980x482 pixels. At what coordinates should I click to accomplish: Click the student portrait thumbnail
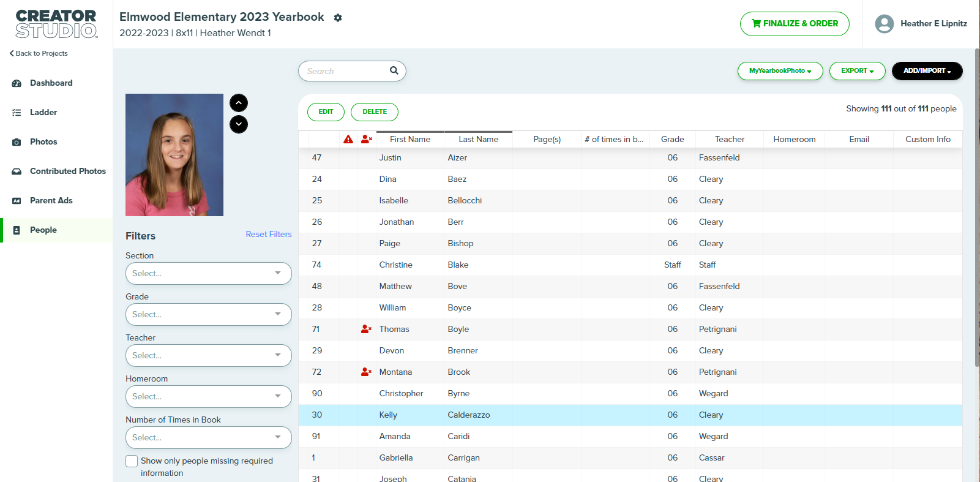click(174, 155)
